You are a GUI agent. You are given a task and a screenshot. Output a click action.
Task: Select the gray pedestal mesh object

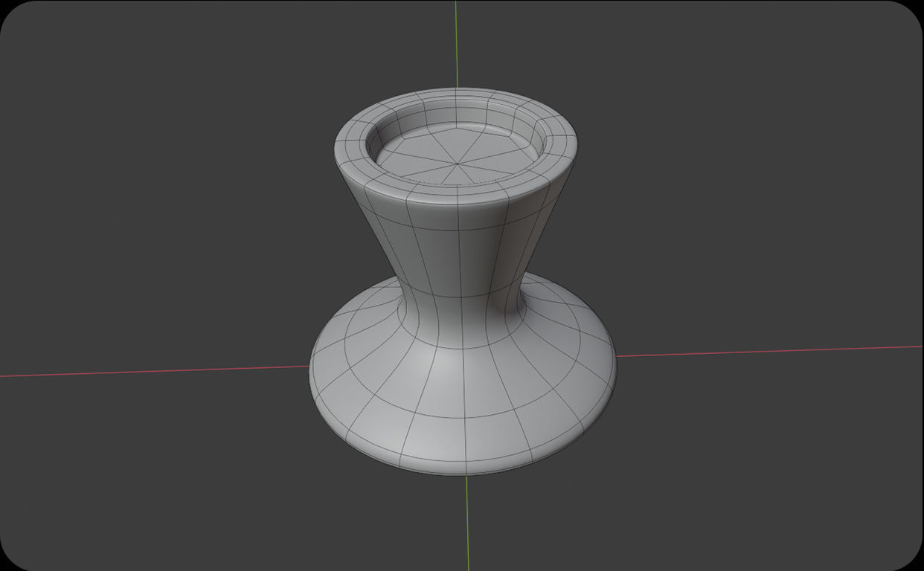[x=461, y=283]
